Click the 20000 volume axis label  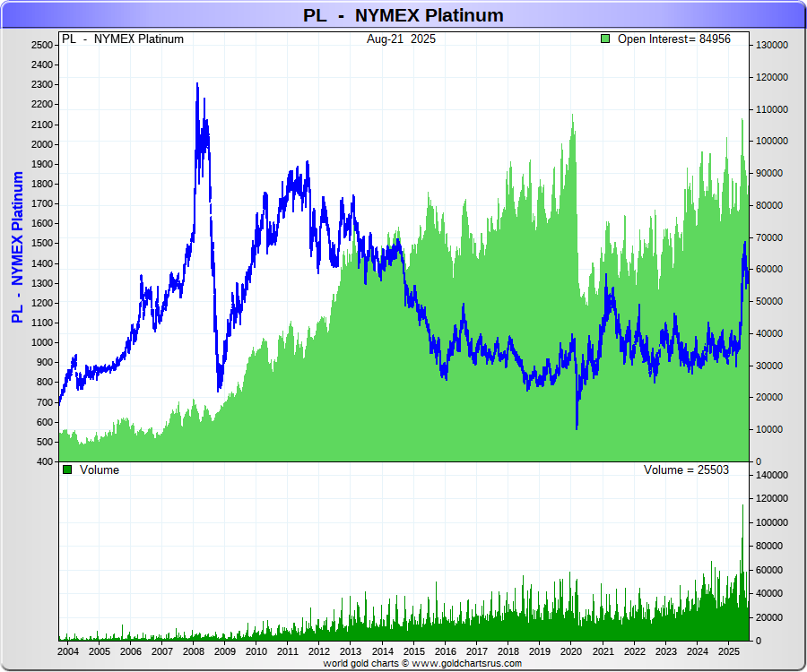pos(769,617)
